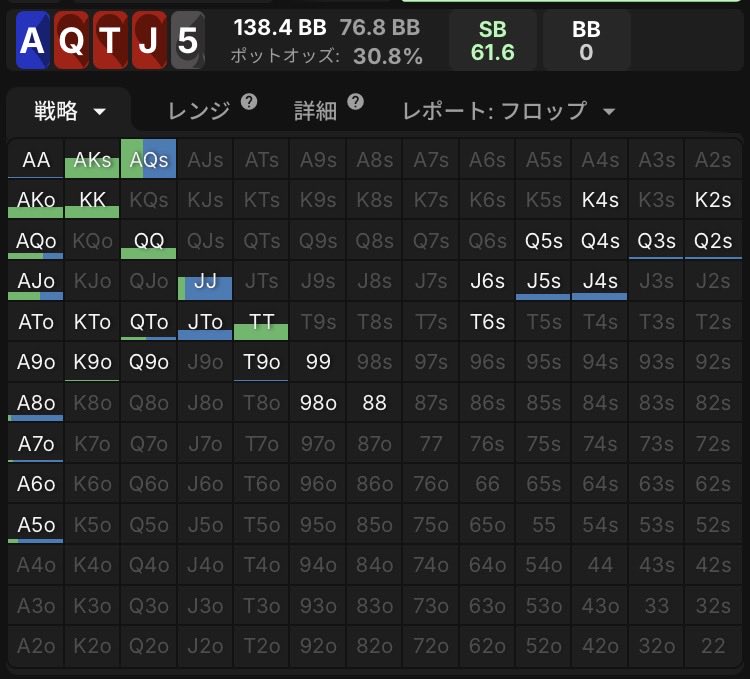Select the TT hand cell
750x679 pixels.
[261, 321]
